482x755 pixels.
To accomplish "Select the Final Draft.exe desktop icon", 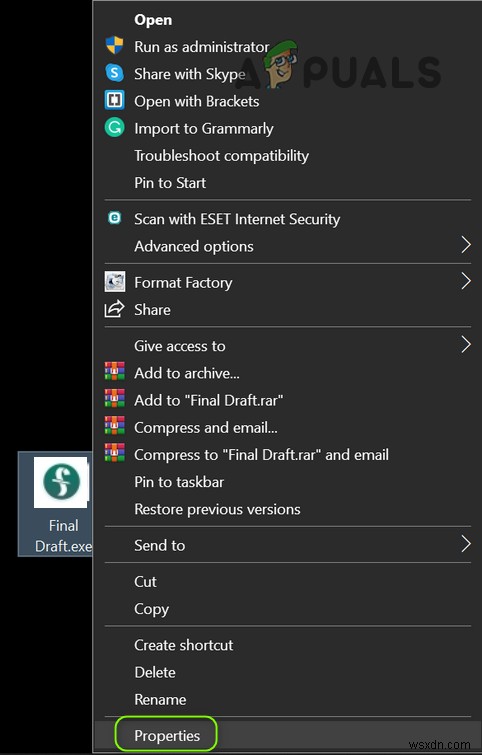I will (x=55, y=504).
